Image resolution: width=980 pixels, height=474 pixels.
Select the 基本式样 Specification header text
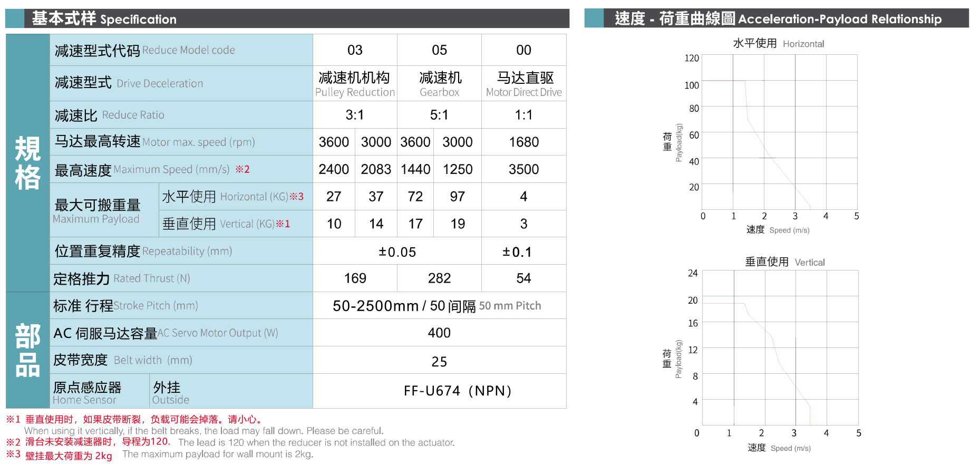coord(104,19)
